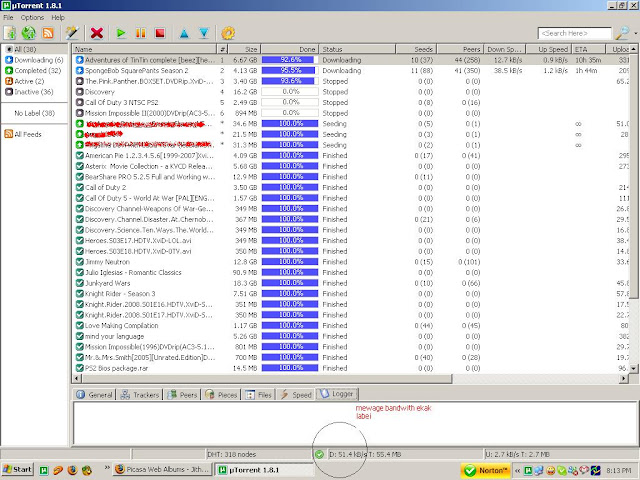Sort by the Done column header
The height and width of the screenshot is (480, 640).
[290, 49]
